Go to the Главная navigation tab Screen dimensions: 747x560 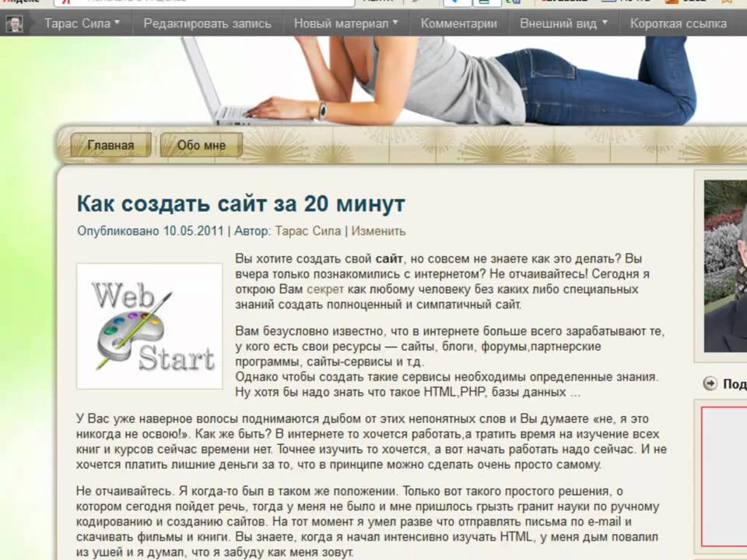[x=111, y=145]
